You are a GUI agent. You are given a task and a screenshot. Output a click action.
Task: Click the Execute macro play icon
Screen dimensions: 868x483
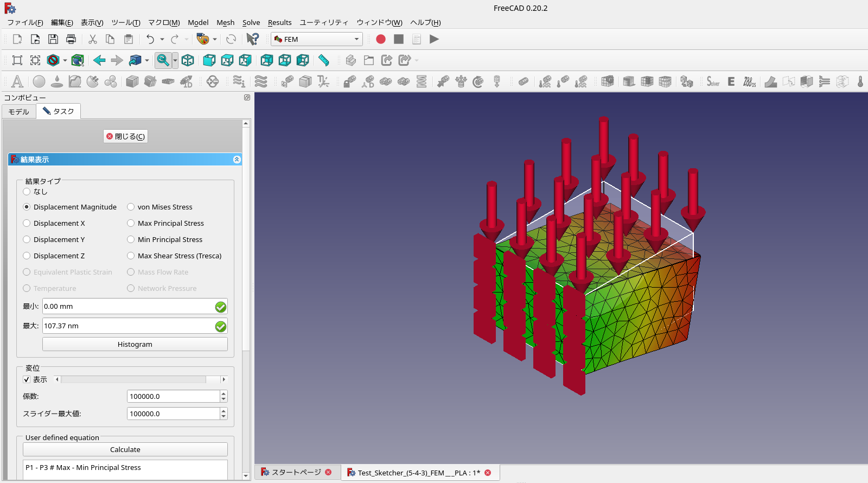434,39
